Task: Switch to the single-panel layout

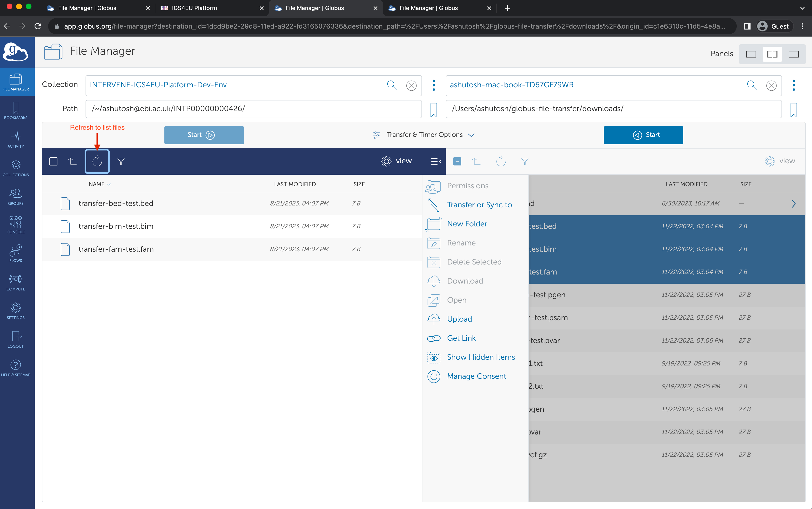Action: tap(751, 54)
